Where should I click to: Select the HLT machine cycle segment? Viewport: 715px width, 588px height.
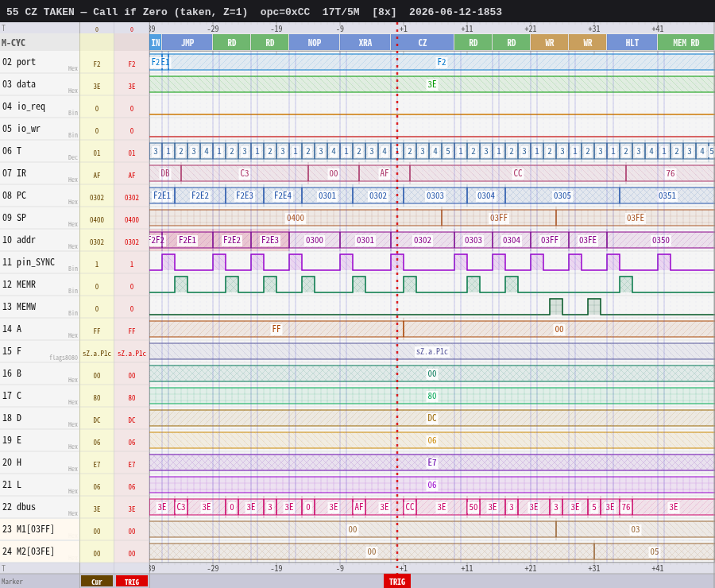point(632,43)
